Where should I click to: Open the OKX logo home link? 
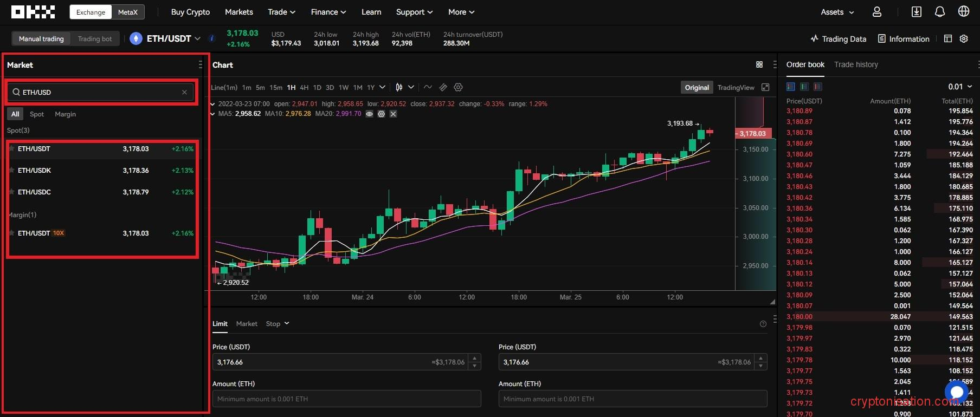pyautogui.click(x=33, y=12)
